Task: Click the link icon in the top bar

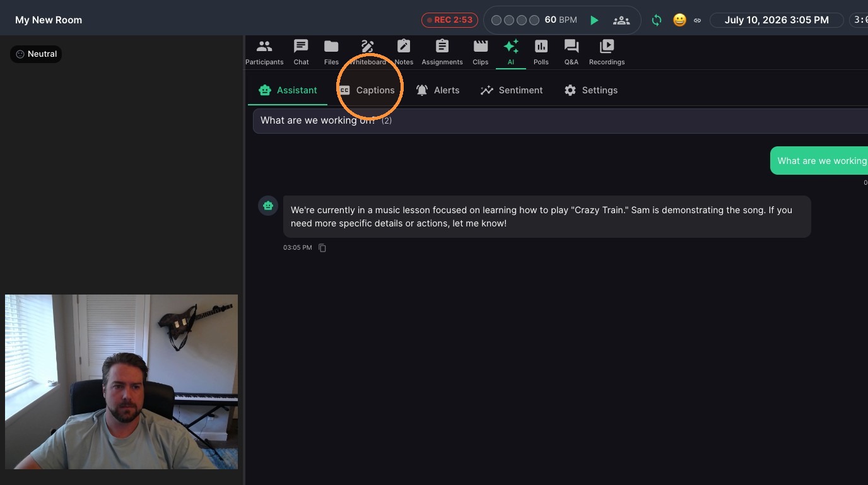Action: (698, 20)
